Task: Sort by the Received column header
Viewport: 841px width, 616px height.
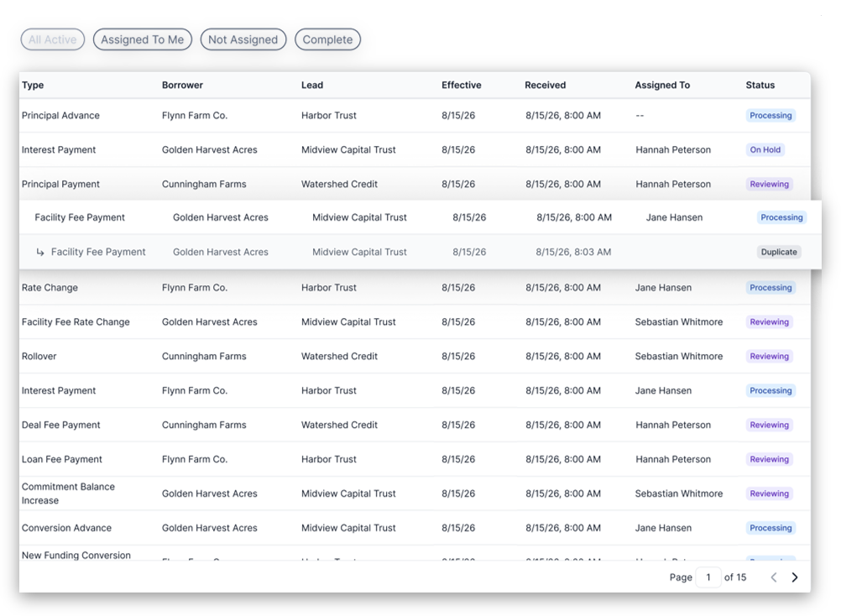Action: pyautogui.click(x=545, y=86)
